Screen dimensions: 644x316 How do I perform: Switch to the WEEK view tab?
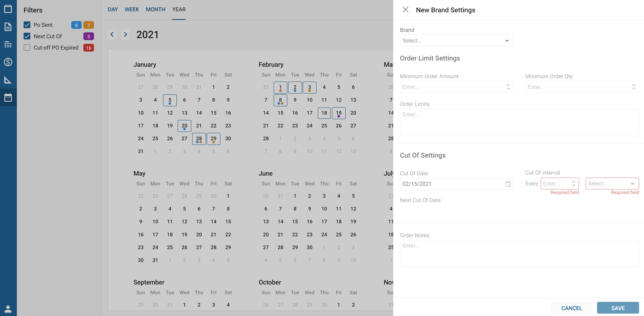point(132,9)
